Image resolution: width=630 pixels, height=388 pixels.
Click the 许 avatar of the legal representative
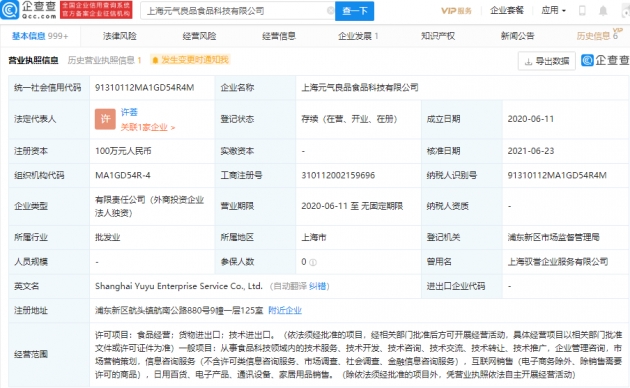tap(105, 119)
